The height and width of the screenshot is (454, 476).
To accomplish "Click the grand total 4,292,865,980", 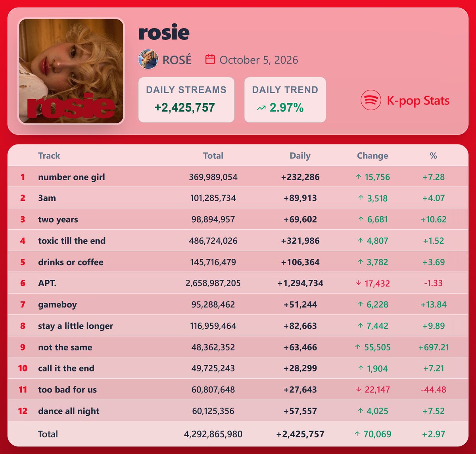I will [213, 434].
